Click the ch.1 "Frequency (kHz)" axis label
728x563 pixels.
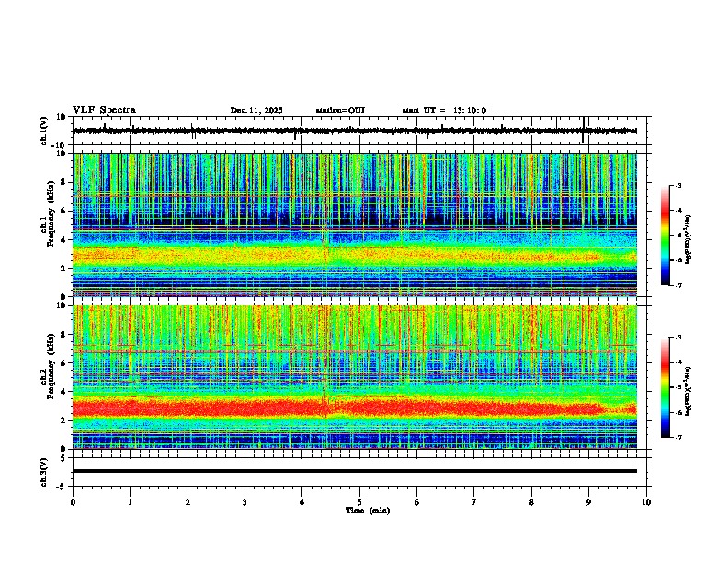(51, 213)
